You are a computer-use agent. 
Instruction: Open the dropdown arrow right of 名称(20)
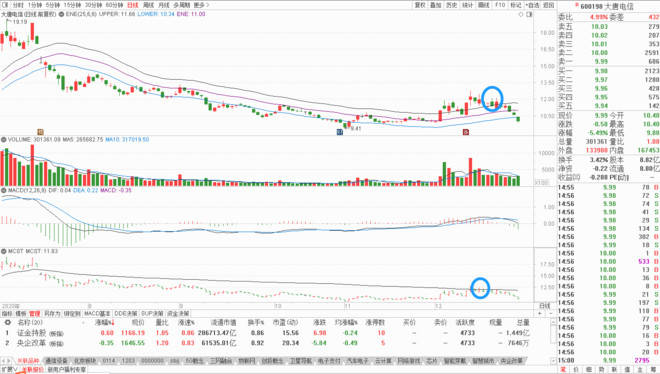(x=82, y=323)
